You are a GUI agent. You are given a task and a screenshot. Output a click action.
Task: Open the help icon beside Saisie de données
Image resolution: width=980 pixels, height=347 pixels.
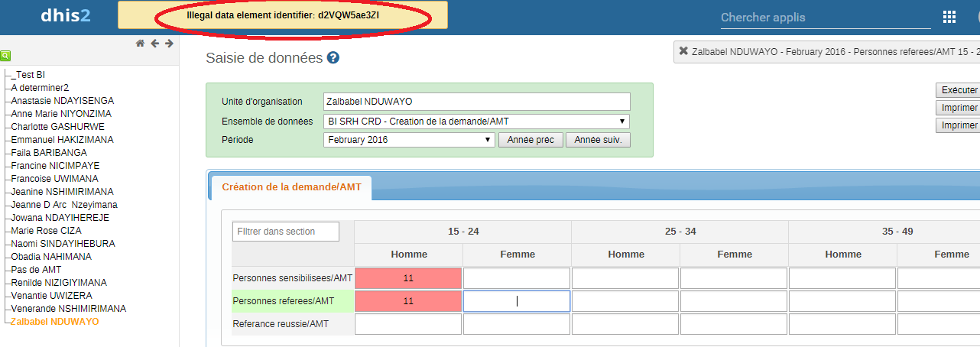333,58
